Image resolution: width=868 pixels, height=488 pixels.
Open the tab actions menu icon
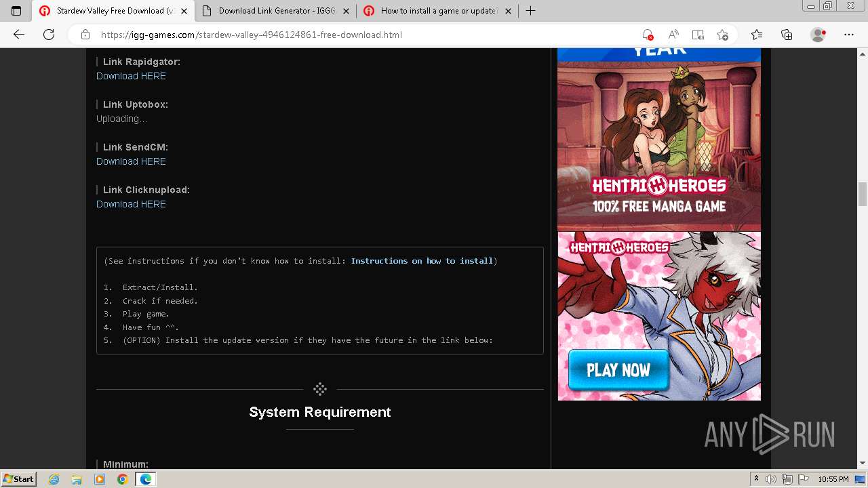16,11
